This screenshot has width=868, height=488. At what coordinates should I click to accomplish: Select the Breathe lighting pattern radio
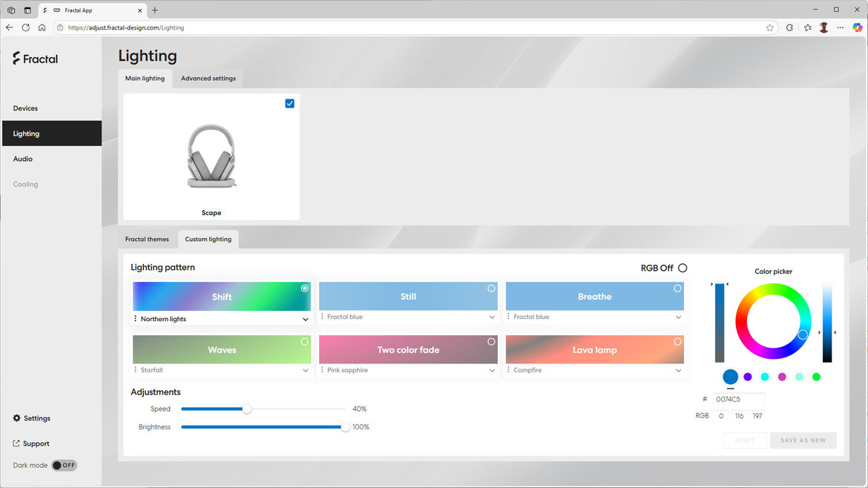click(x=677, y=288)
